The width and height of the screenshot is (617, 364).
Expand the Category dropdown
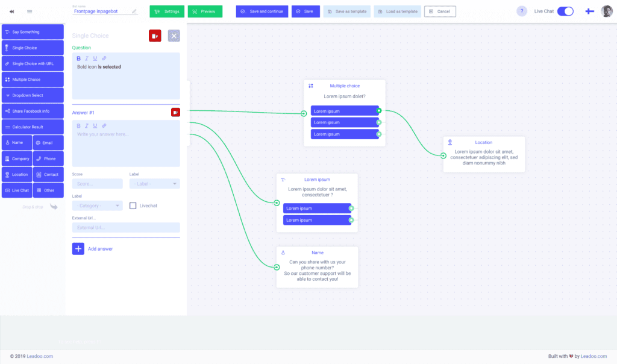pos(96,206)
